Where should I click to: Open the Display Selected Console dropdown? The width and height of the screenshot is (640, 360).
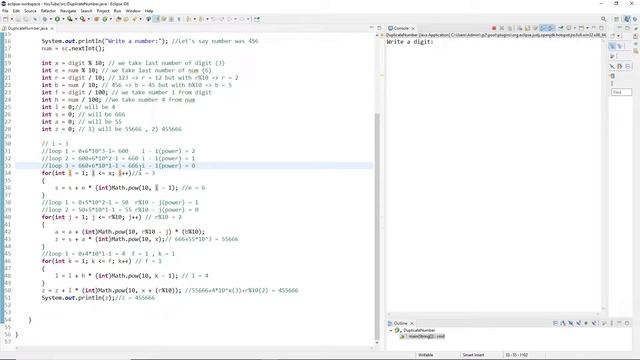pos(575,28)
